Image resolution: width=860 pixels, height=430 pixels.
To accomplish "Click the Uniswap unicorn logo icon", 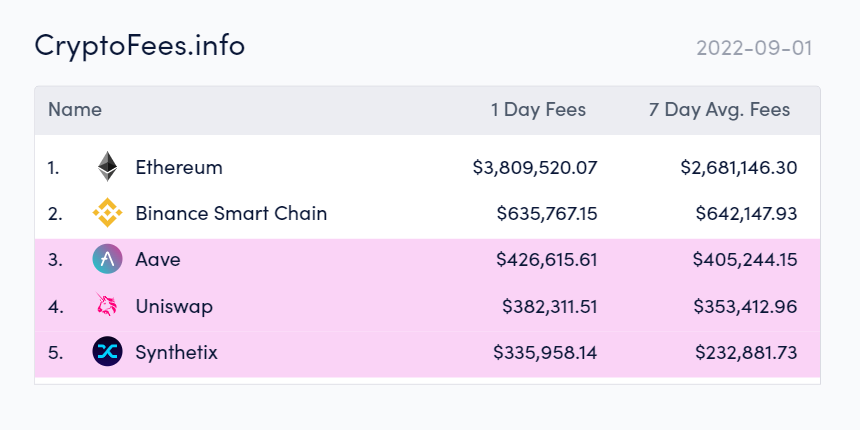I will pos(107,304).
